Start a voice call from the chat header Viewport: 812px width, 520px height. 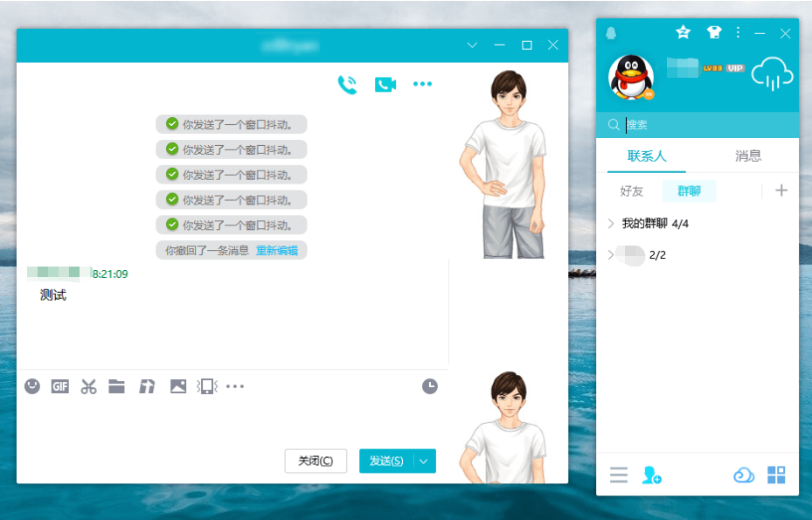tap(348, 85)
